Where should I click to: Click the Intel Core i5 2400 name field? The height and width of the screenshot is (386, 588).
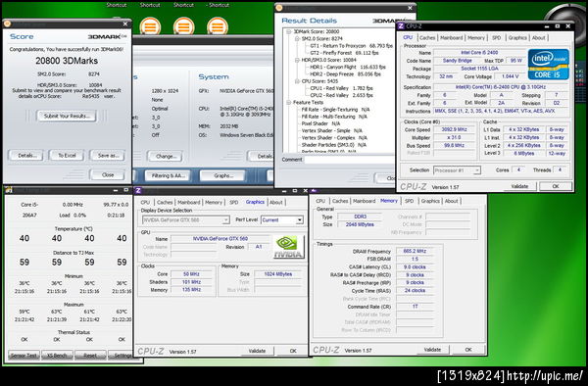[x=479, y=53]
